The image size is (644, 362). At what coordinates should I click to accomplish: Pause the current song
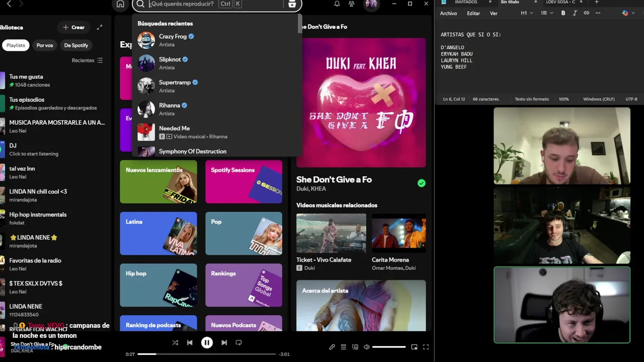tap(207, 342)
